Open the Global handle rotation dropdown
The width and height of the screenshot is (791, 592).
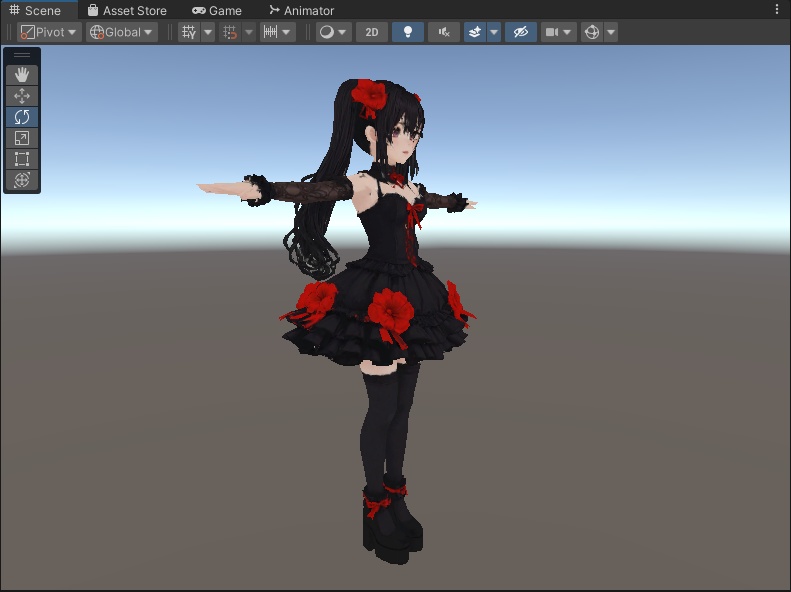coord(122,32)
